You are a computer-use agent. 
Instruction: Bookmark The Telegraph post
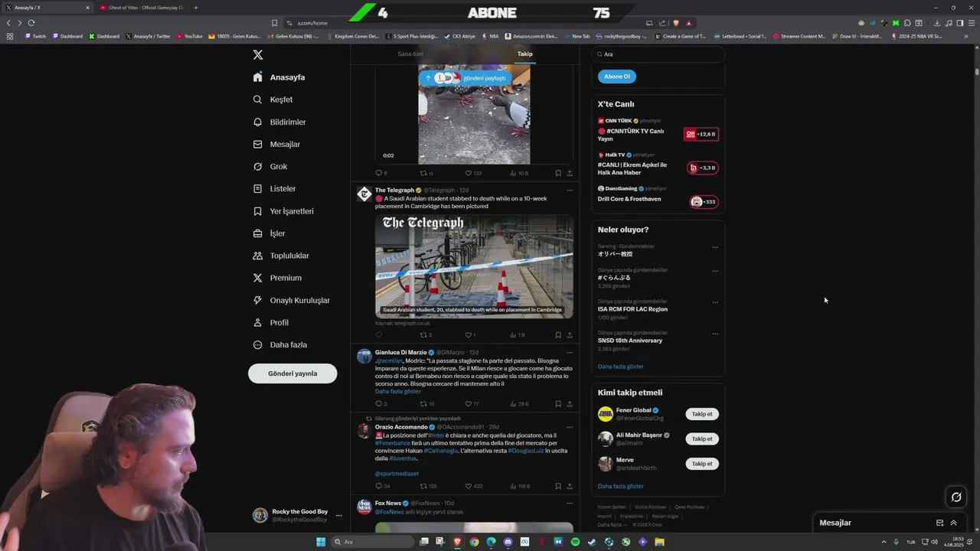coord(557,334)
